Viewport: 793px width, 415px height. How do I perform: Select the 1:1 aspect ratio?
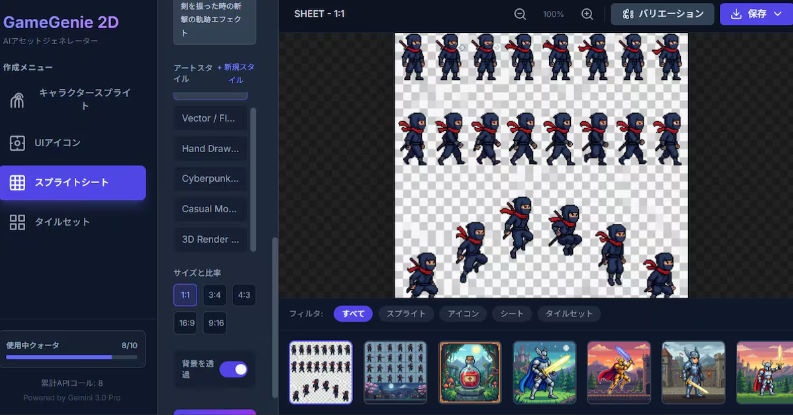185,295
